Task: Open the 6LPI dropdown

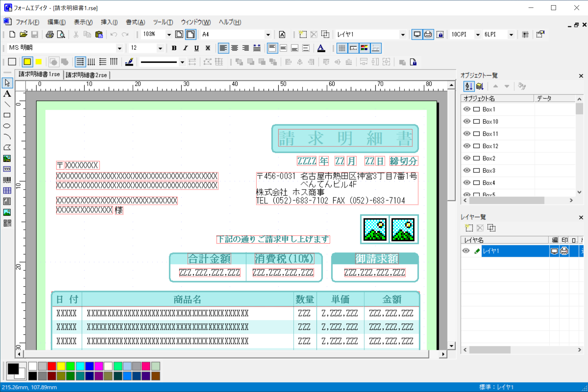Action: tap(511, 34)
